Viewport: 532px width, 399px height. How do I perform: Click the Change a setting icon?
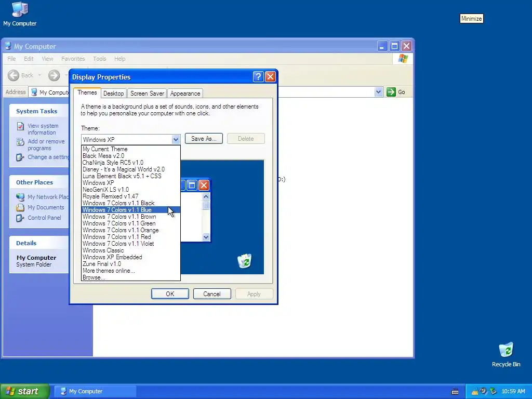pyautogui.click(x=20, y=157)
